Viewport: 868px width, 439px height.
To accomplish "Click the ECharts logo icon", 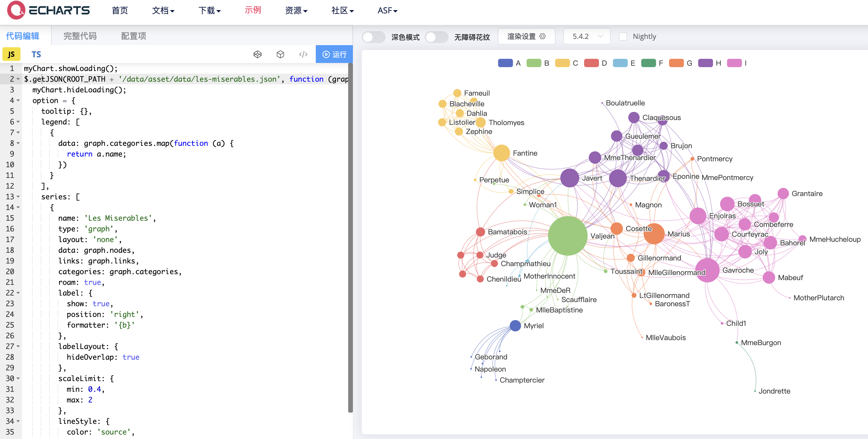I will click(x=16, y=10).
